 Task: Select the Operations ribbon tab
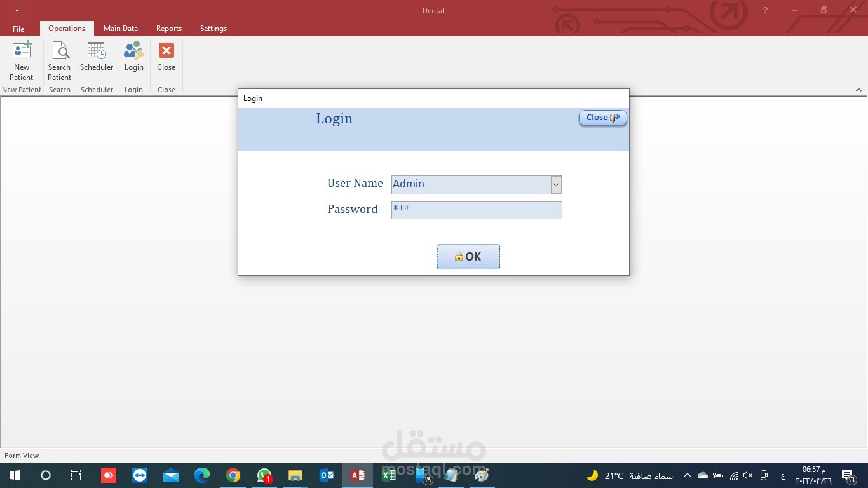[x=67, y=29]
